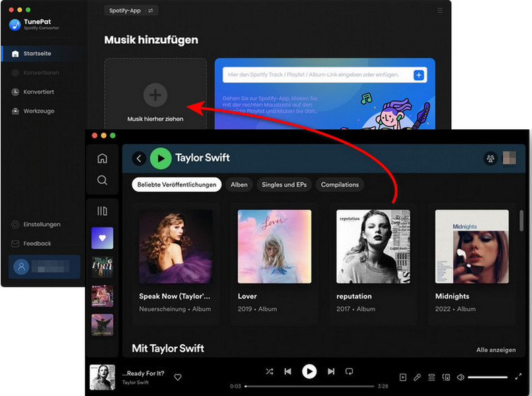Image resolution: width=532 pixels, height=396 pixels.
Task: Click the Konvertiert clock icon
Action: pos(15,92)
